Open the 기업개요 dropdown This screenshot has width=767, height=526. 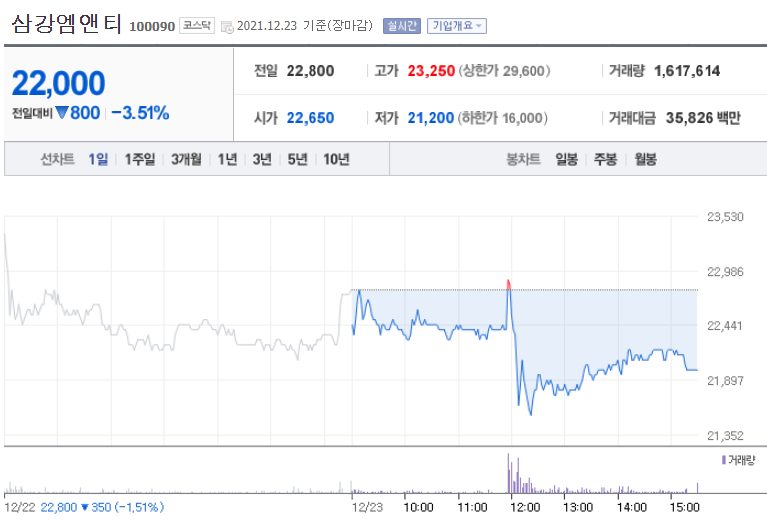pos(456,26)
